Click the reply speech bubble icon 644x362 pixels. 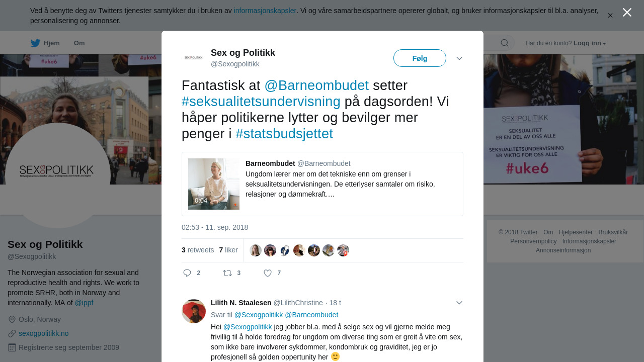[x=187, y=273]
